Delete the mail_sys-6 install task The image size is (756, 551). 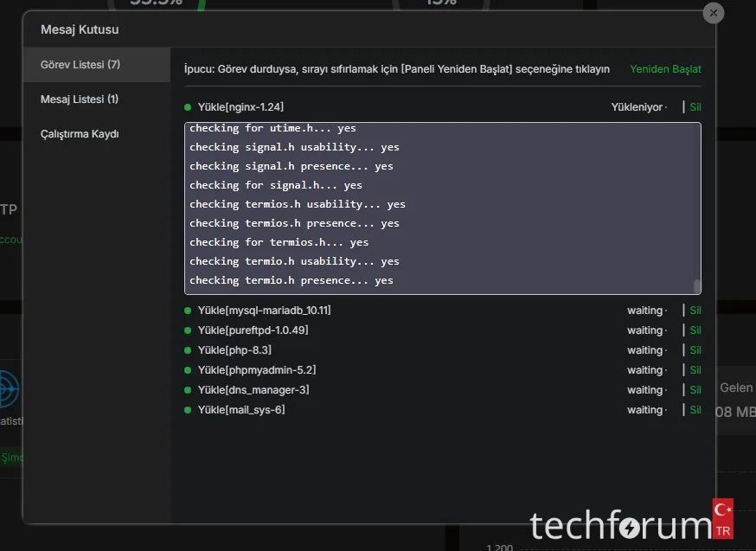[695, 410]
